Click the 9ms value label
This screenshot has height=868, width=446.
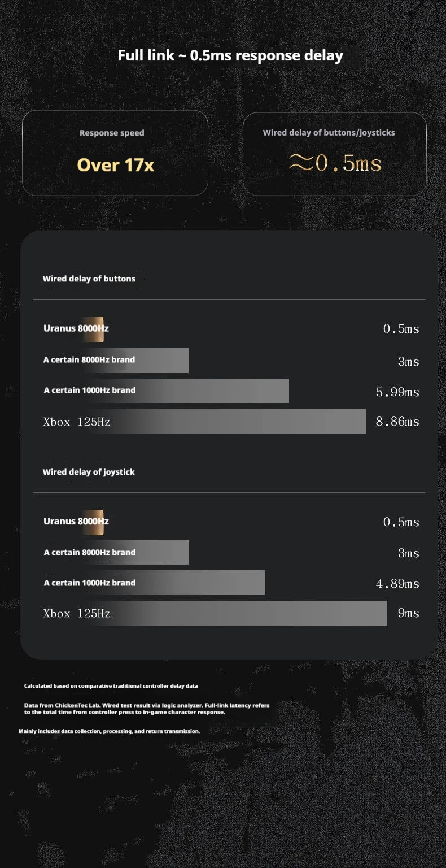point(409,613)
